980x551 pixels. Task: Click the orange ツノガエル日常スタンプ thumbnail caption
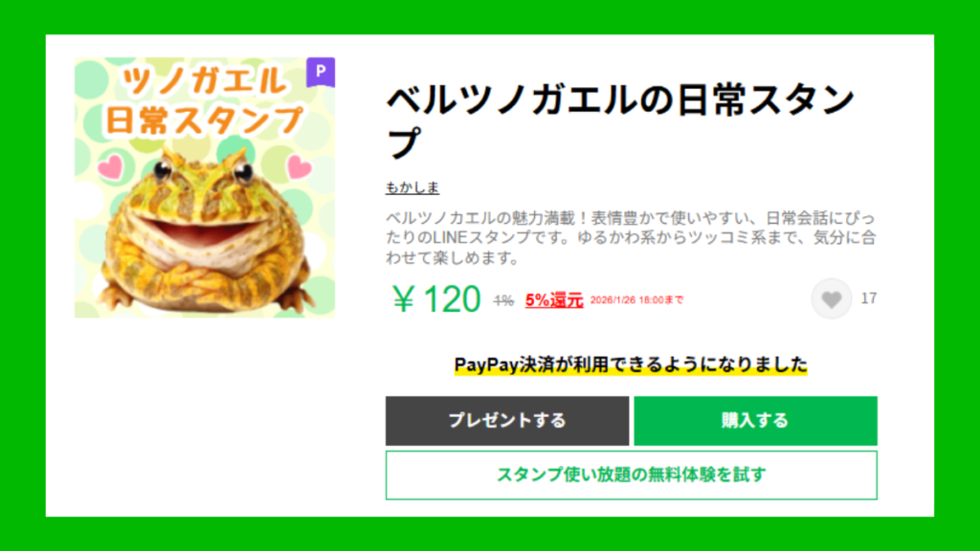[205, 101]
